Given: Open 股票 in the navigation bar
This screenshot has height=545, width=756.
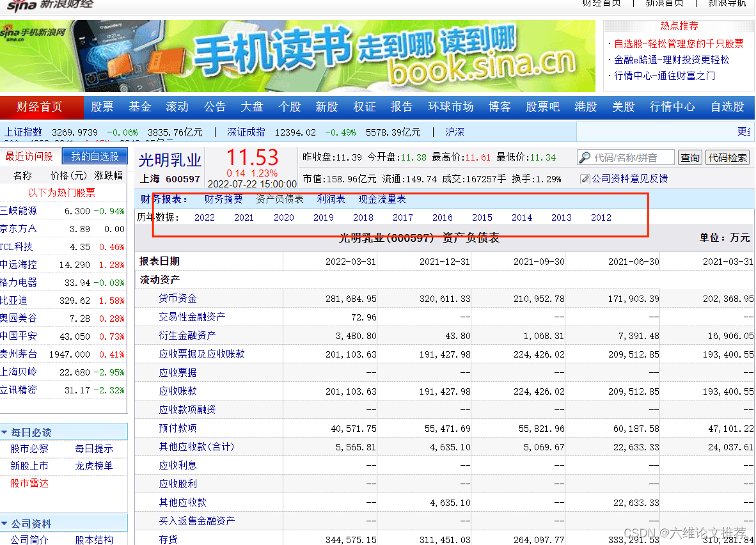Looking at the screenshot, I should (x=102, y=107).
